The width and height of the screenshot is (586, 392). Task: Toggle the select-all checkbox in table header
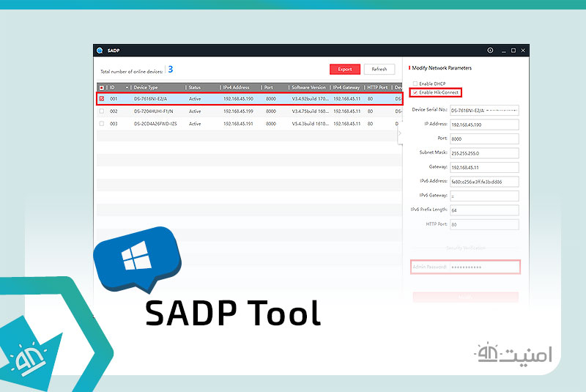102,88
